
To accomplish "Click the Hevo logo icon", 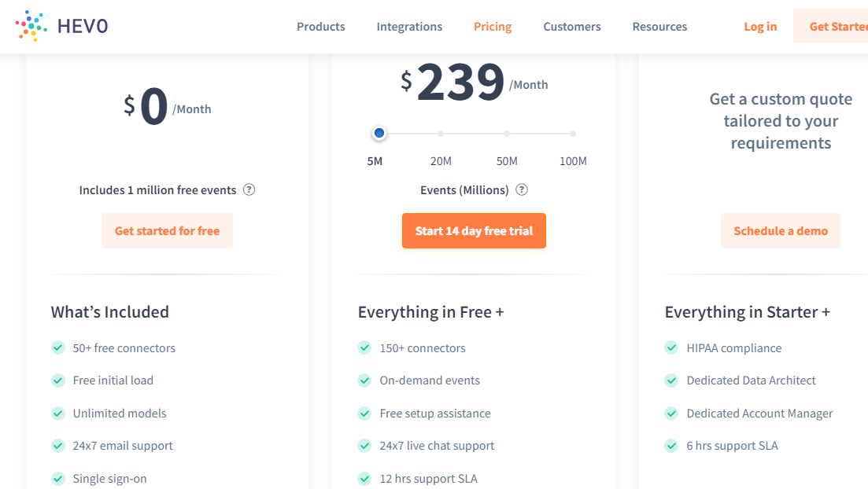I will pyautogui.click(x=31, y=26).
